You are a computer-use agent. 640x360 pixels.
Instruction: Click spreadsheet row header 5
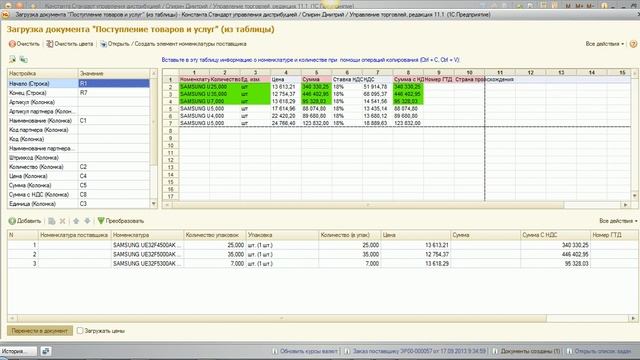[171, 109]
